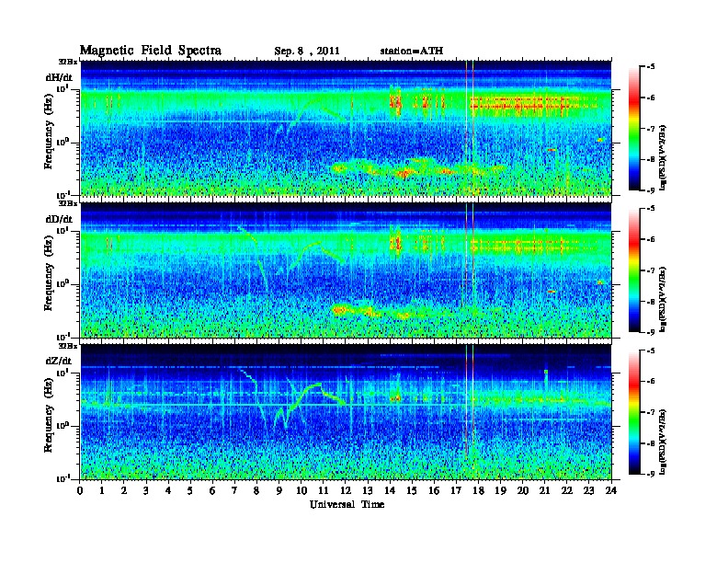Click the dD/dt spectrogram plot area
Screen dimensions: 728x563
pyautogui.click(x=346, y=270)
